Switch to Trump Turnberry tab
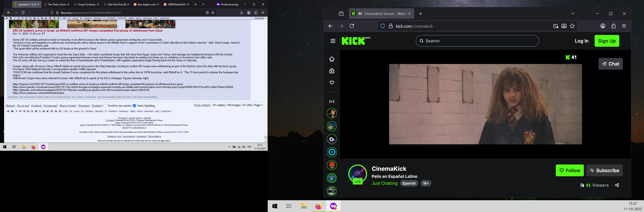Screen dimensions: 644x212 [86, 5]
